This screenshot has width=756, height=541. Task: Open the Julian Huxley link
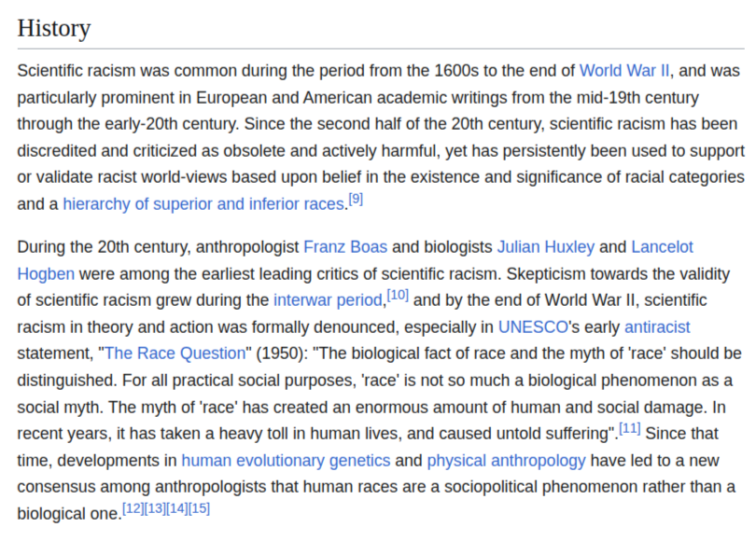[x=545, y=247]
